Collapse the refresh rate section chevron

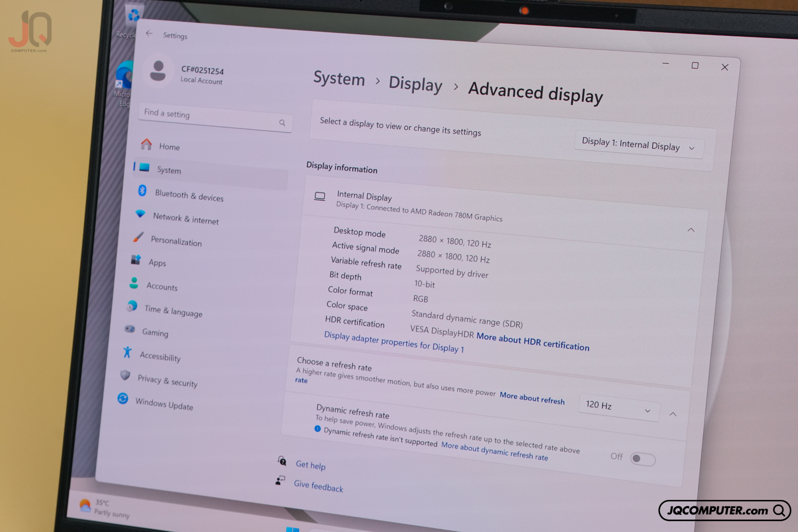point(673,414)
